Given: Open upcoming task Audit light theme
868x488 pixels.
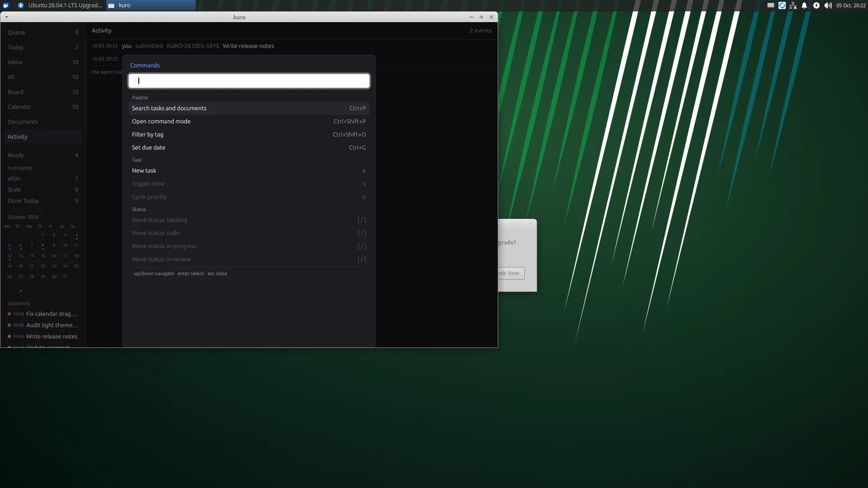Looking at the screenshot, I should click(43, 325).
